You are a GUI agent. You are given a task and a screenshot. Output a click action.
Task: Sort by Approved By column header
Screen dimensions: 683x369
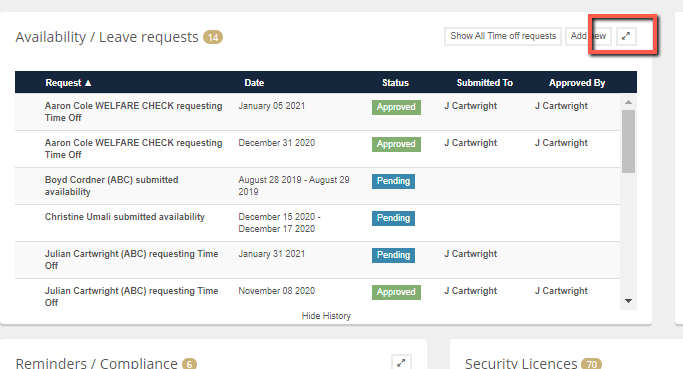[577, 83]
